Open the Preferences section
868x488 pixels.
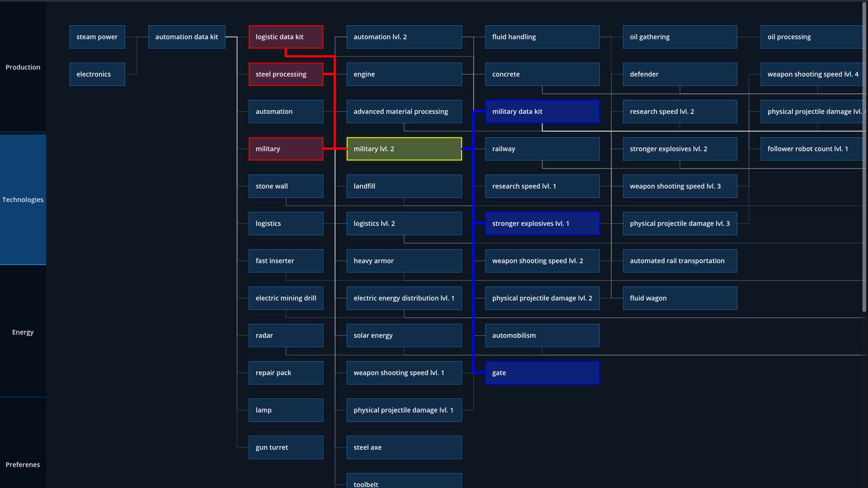pos(23,464)
